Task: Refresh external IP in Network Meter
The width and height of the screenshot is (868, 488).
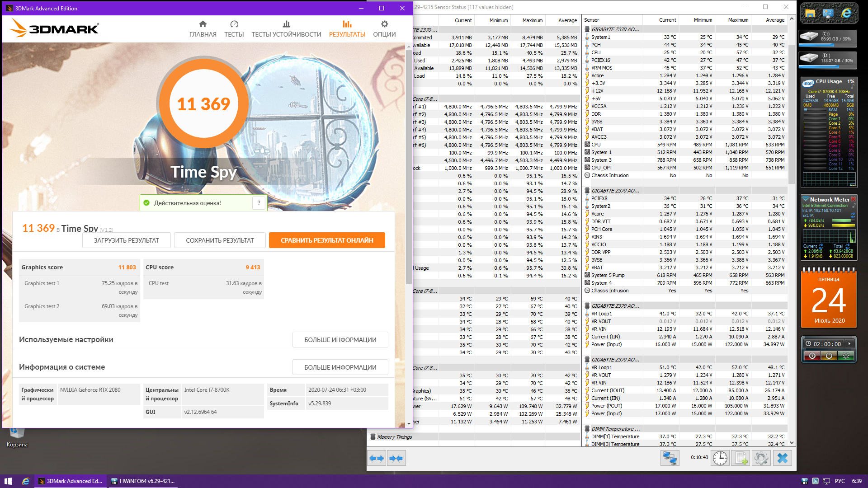Action: point(853,215)
